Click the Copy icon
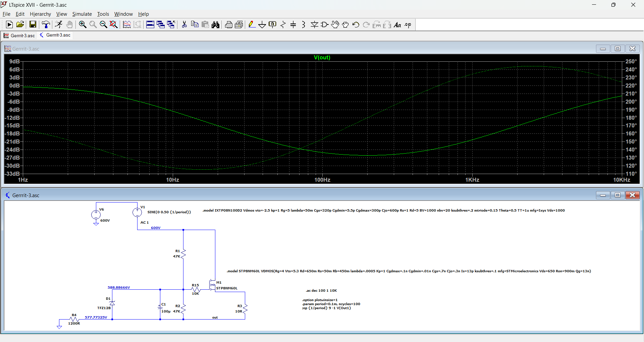This screenshot has height=342, width=644. (195, 24)
